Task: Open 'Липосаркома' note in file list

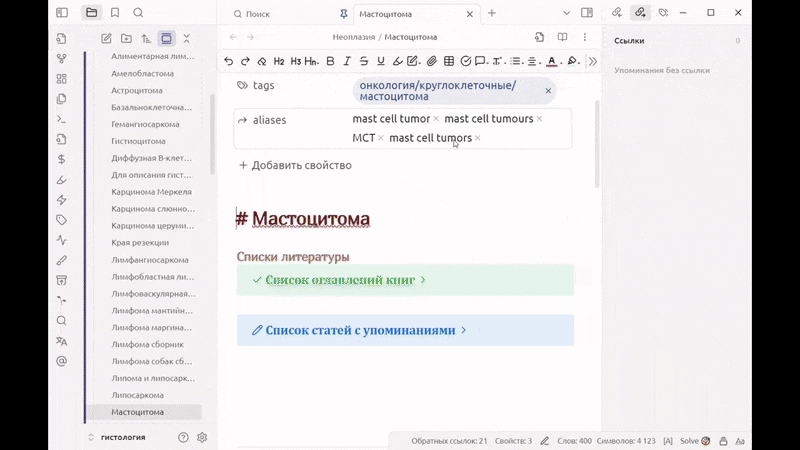Action: 137,395
